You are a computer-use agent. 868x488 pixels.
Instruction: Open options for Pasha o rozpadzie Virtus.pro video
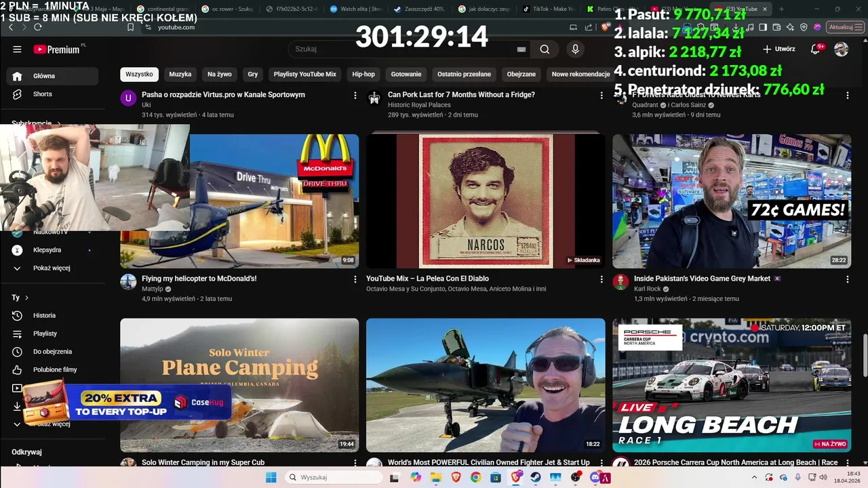pyautogui.click(x=355, y=96)
